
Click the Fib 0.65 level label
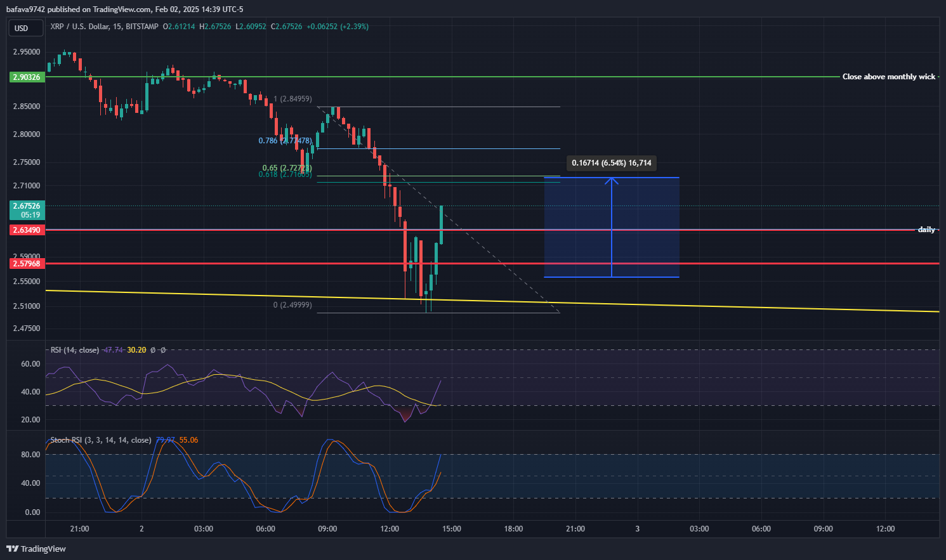coord(287,168)
